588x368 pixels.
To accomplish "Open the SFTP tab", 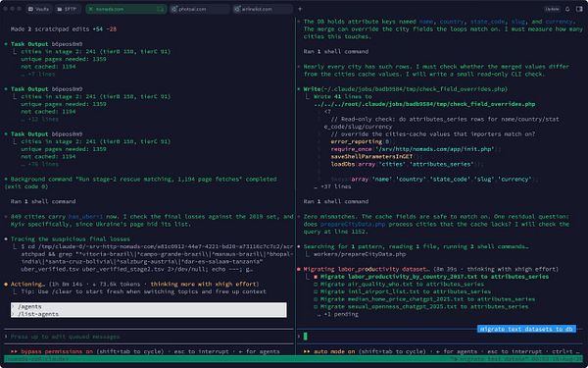I will tap(67, 9).
